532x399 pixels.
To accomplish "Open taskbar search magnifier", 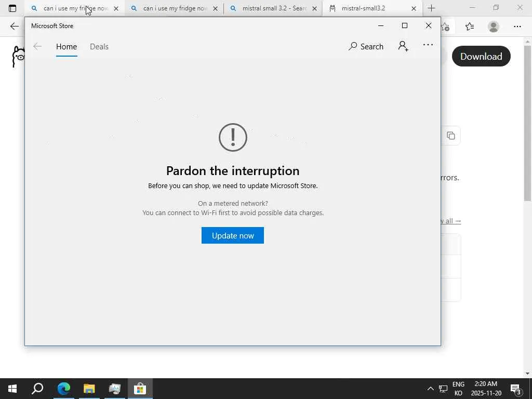I will point(37,389).
